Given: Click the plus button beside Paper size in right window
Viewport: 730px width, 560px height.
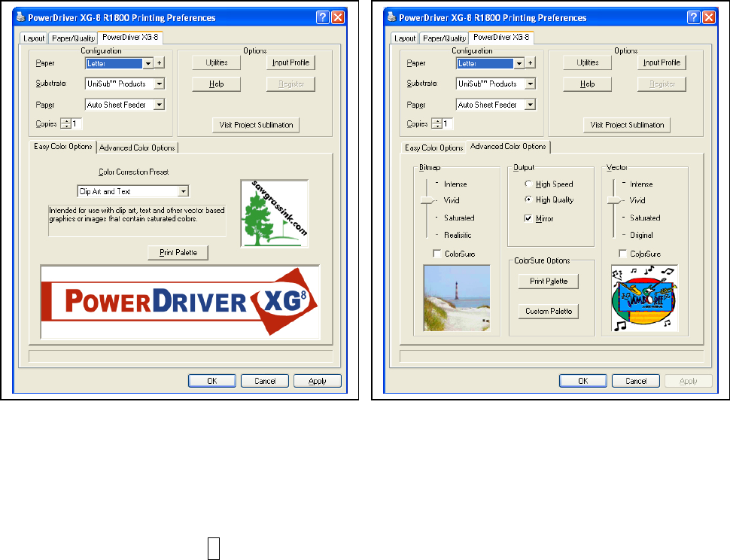Looking at the screenshot, I should 531,62.
